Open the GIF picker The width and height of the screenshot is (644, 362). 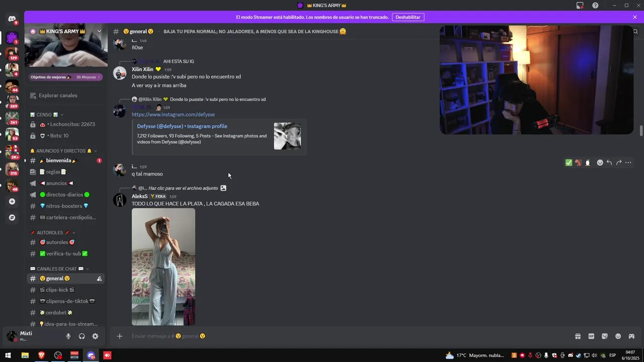pos(591,336)
